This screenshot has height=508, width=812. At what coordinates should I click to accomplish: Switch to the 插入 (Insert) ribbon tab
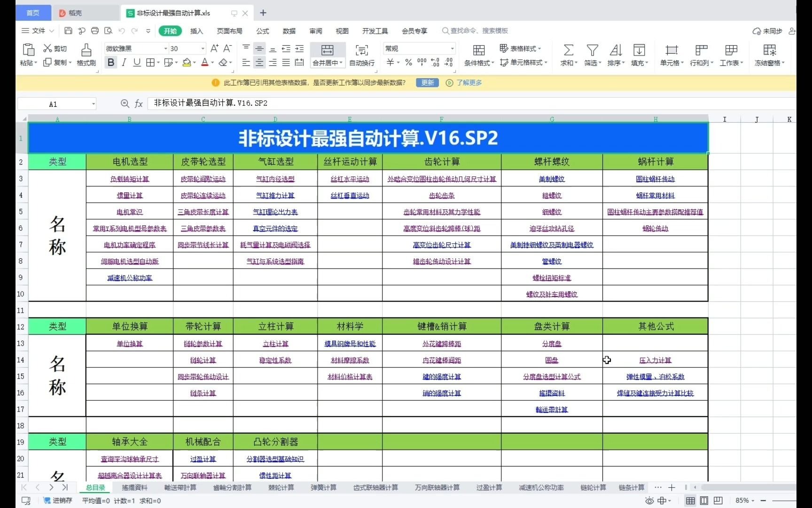tap(196, 31)
